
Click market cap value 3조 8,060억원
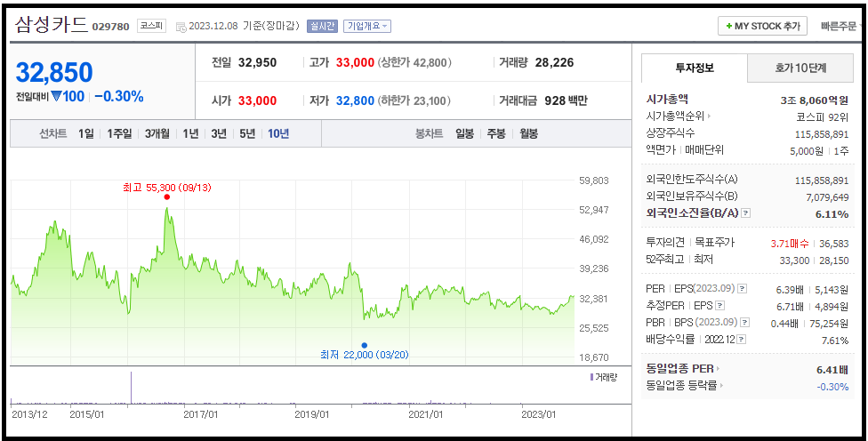coord(815,100)
